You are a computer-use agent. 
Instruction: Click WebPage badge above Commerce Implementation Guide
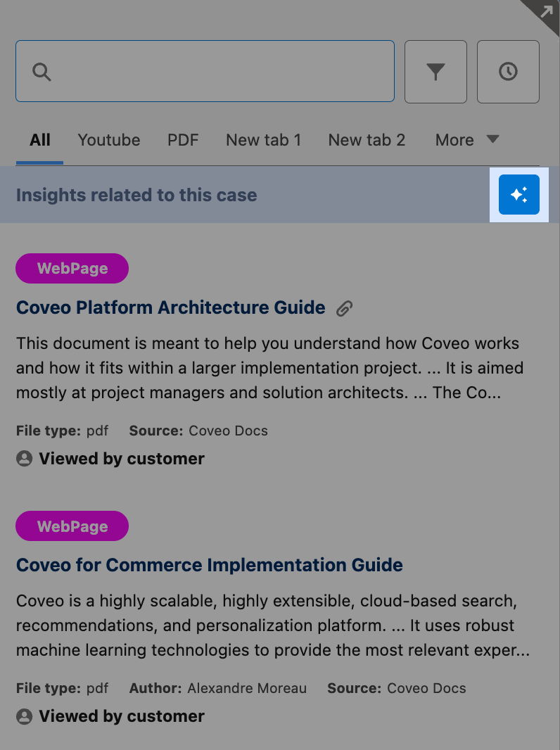72,526
